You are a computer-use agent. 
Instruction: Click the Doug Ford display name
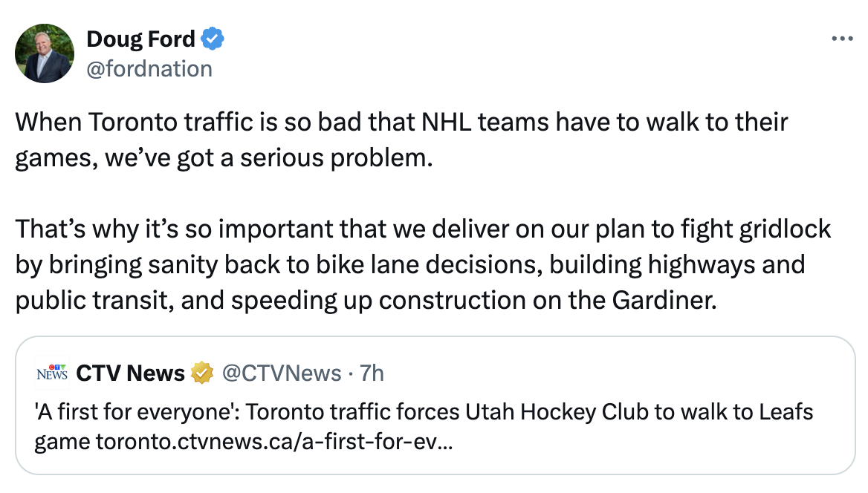point(141,39)
